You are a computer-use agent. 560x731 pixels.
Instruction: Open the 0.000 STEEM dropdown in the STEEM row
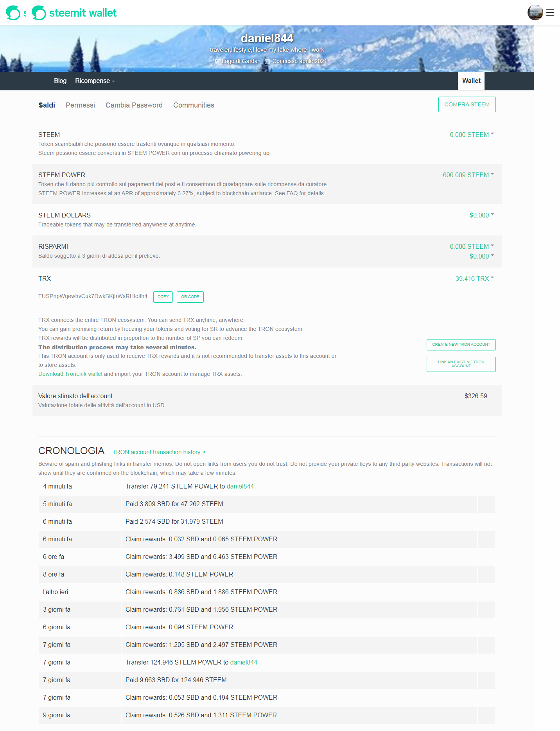click(x=472, y=135)
